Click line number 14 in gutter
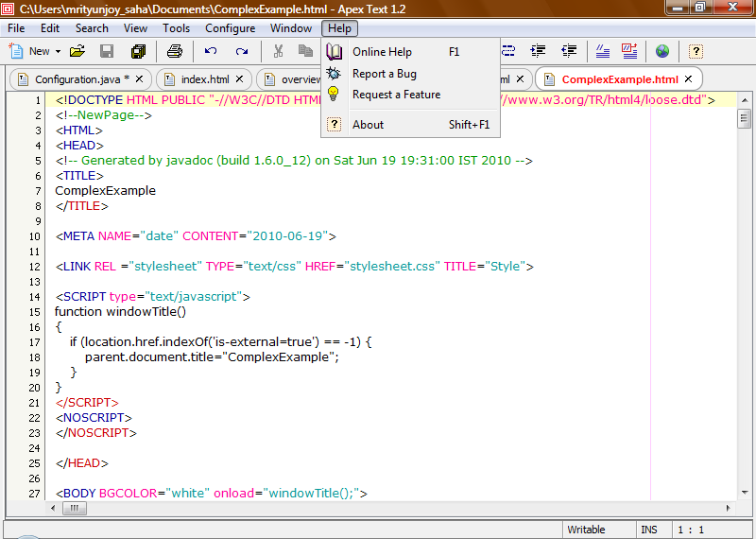Viewport: 756px width, 539px height. [x=34, y=297]
